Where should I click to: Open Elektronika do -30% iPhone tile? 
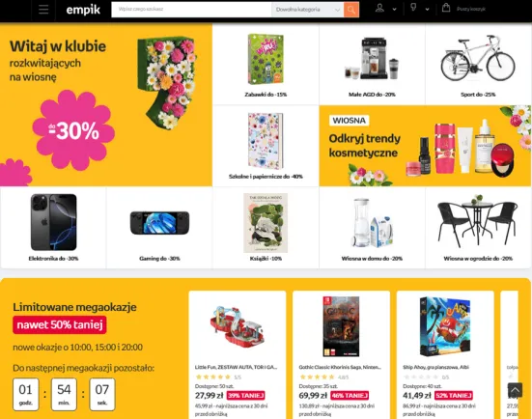click(x=53, y=228)
